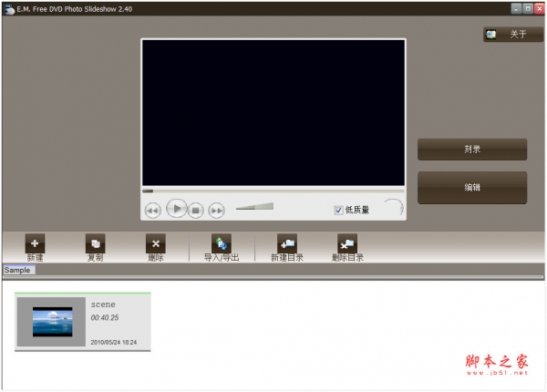This screenshot has width=547, height=392.
Task: Minimize the DVD Photo Slideshow window
Action: pos(516,9)
